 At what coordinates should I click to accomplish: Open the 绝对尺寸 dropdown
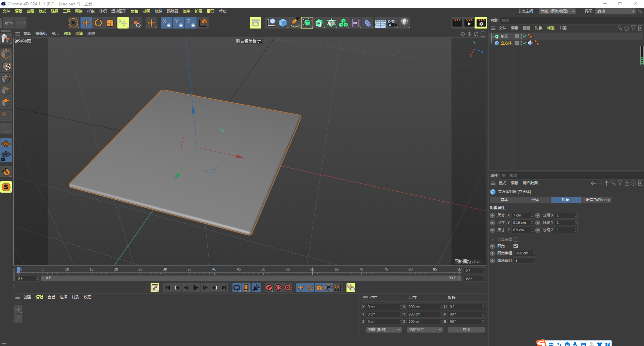425,330
